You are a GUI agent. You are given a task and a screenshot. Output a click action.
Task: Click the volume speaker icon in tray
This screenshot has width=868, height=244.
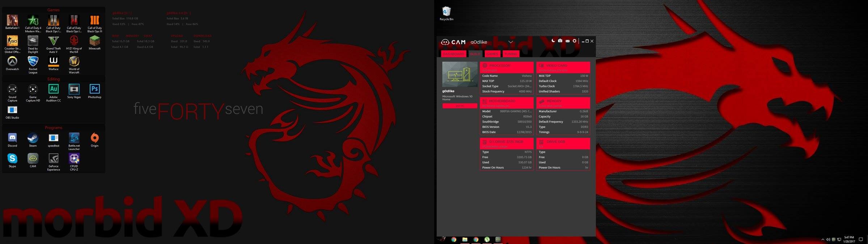coord(828,239)
